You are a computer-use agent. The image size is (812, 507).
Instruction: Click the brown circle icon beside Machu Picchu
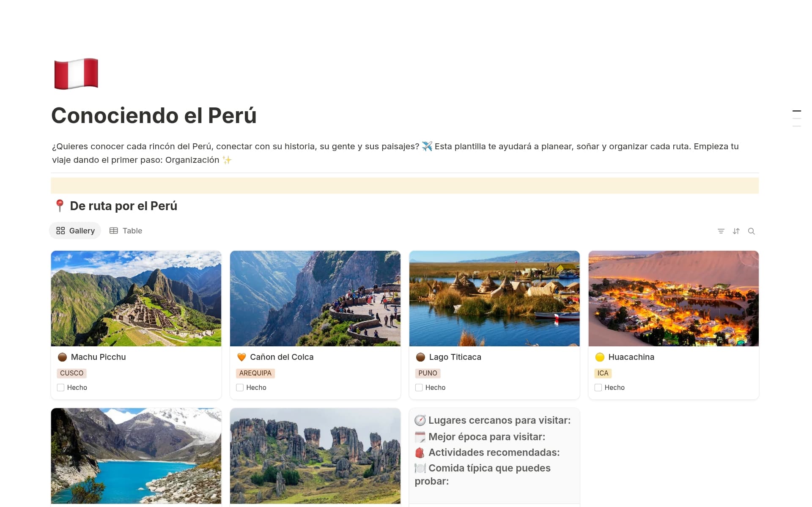click(62, 357)
